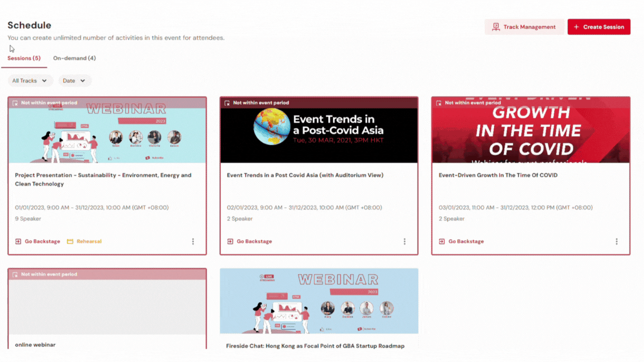Open Track Management
This screenshot has height=362, width=644.
pyautogui.click(x=524, y=27)
